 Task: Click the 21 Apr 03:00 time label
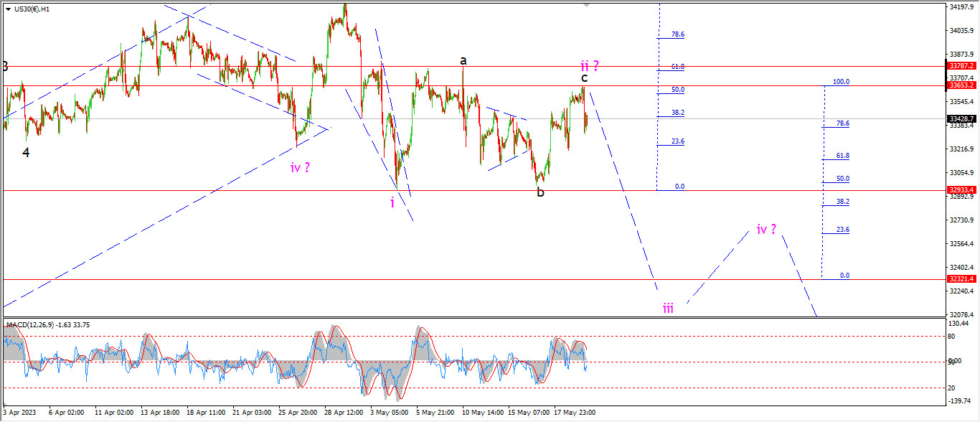253,413
